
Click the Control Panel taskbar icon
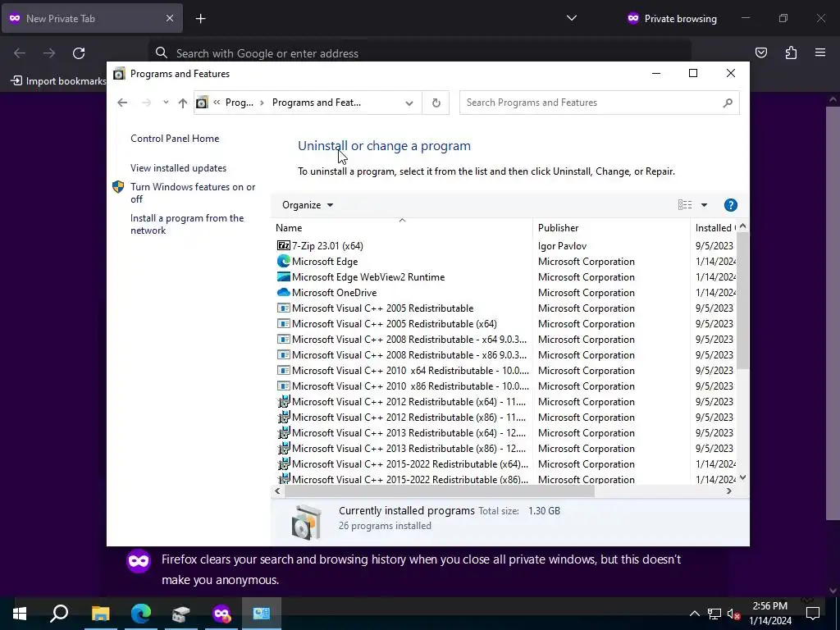click(262, 614)
